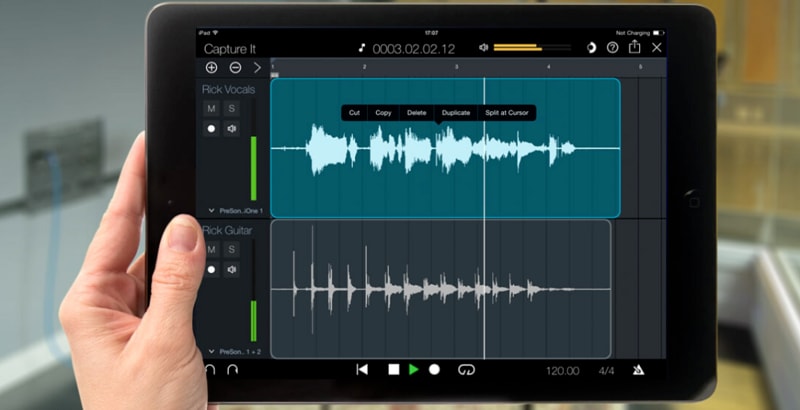Choose Copy in the clip context menu
Image resolution: width=800 pixels, height=410 pixels.
pyautogui.click(x=383, y=113)
